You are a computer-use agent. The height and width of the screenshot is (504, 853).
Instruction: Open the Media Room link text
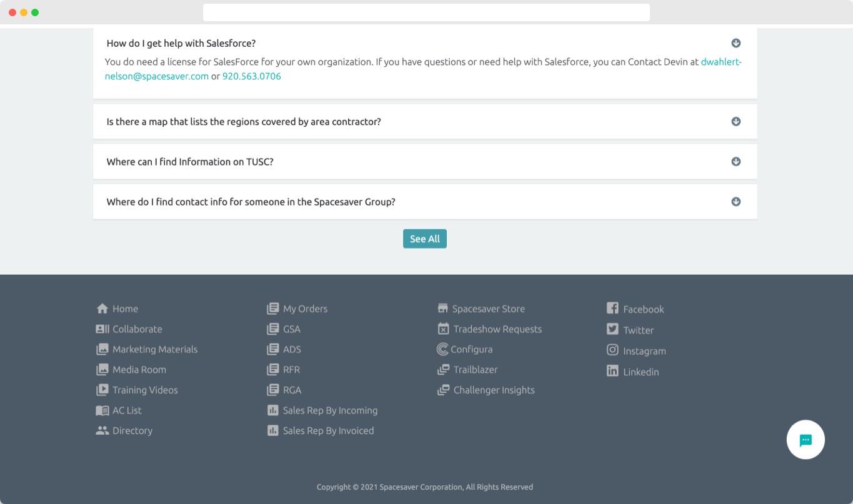(139, 370)
